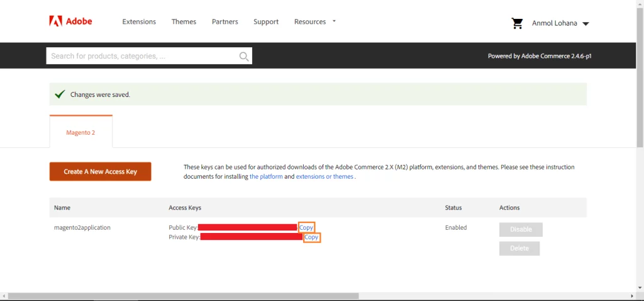This screenshot has width=644, height=301.
Task: Click the scrollbar right arrow
Action: (x=631, y=296)
